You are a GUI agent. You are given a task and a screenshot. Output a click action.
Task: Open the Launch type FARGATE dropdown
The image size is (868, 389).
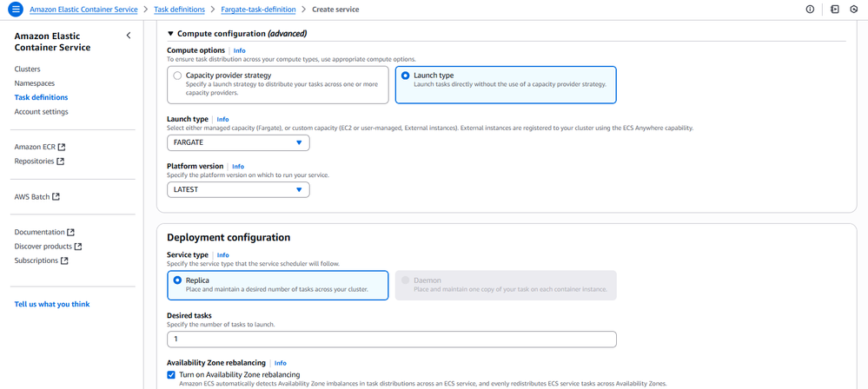point(238,142)
